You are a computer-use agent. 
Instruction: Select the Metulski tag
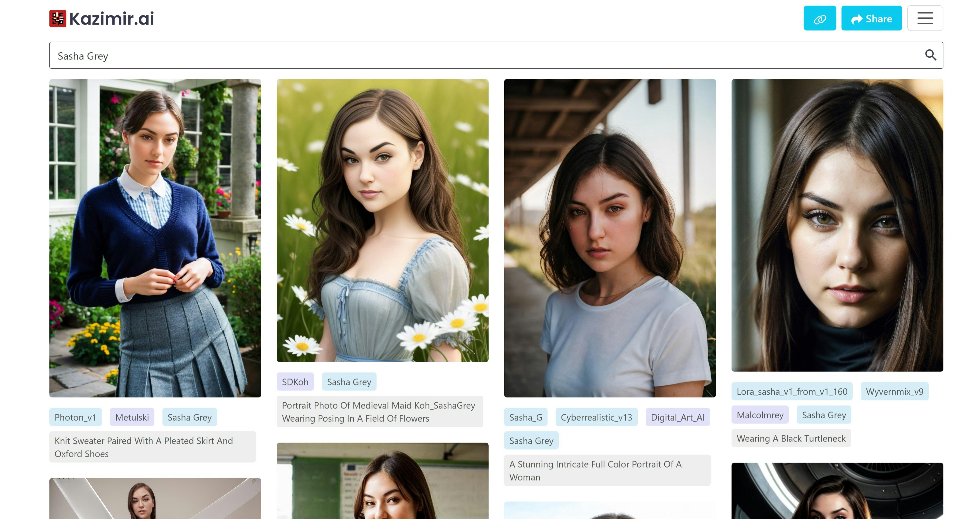132,417
